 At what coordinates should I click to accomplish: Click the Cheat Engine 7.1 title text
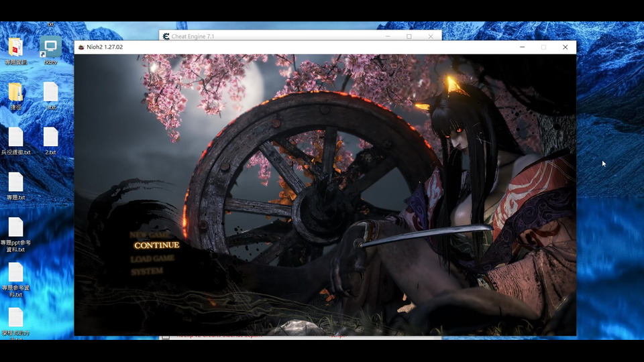193,36
